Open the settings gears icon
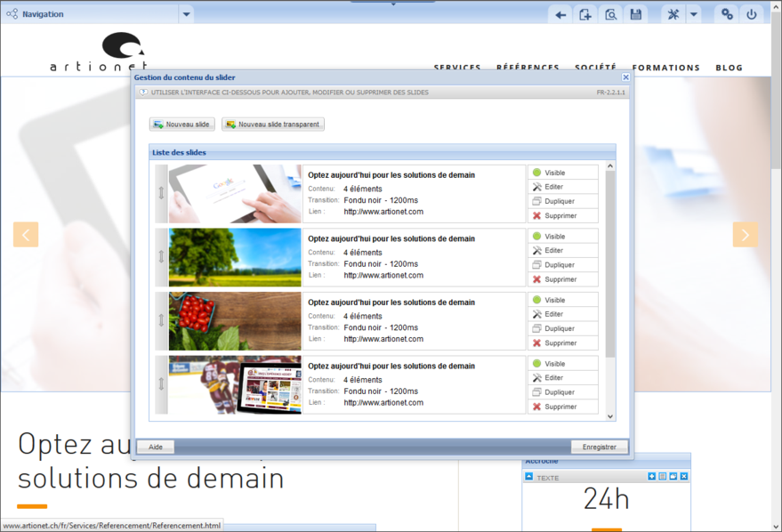This screenshot has width=782, height=532. pyautogui.click(x=727, y=14)
